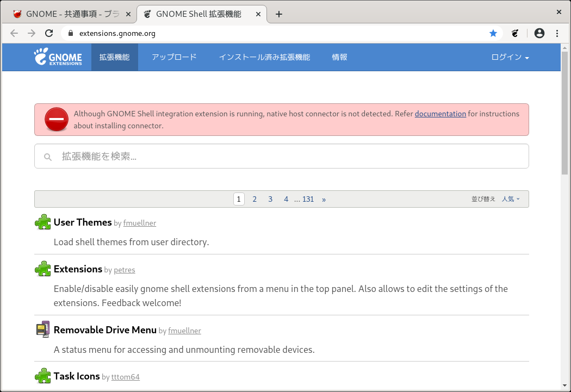571x392 pixels.
Task: Open インストール済み拡張機能 page
Action: [264, 57]
